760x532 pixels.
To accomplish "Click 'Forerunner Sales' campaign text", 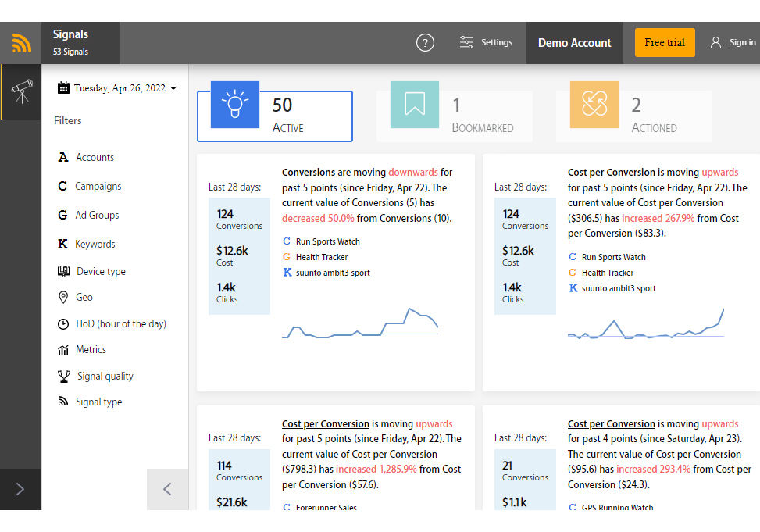I will pyautogui.click(x=326, y=507).
